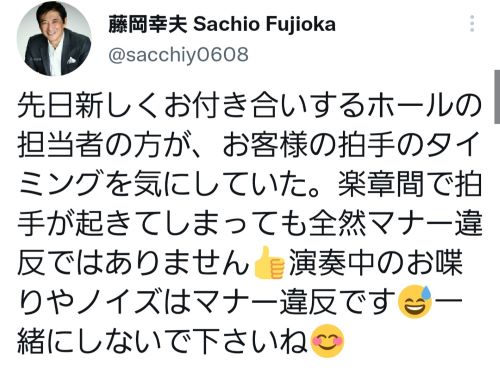Click tweet text お客様の拍手のタイ

click(x=352, y=144)
